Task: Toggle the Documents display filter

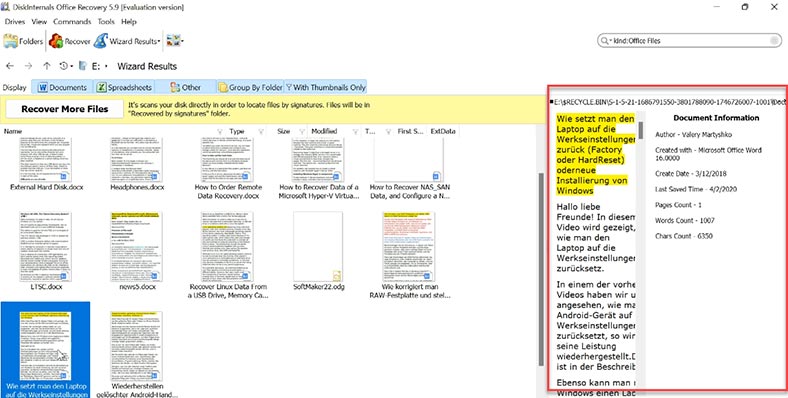Action: (63, 87)
